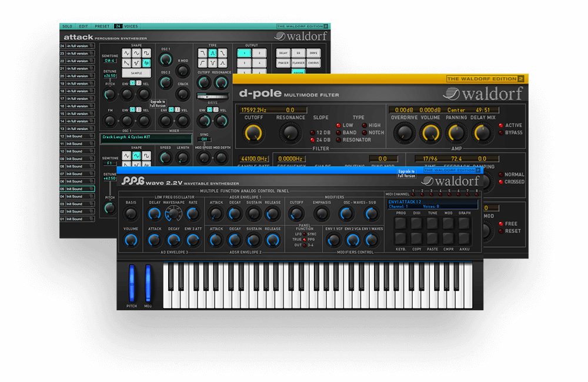Select Output 1 in the Attack synth
Screen dimensions: 588x382
click(x=244, y=53)
